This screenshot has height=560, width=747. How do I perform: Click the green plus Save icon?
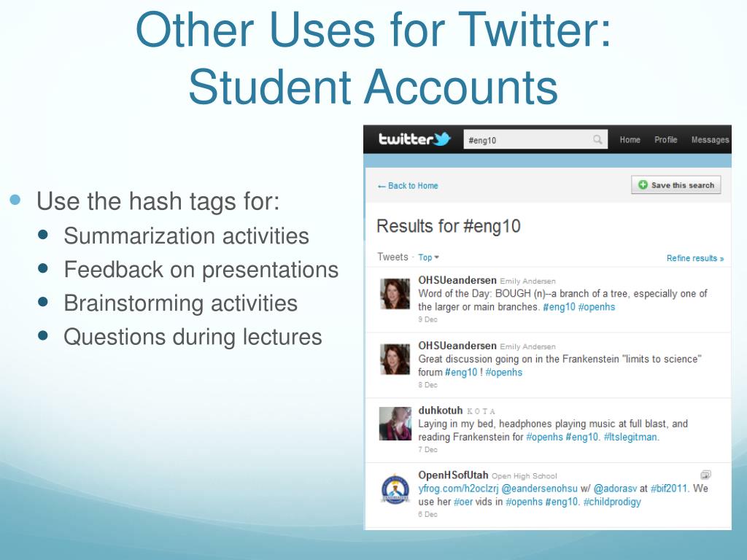643,184
